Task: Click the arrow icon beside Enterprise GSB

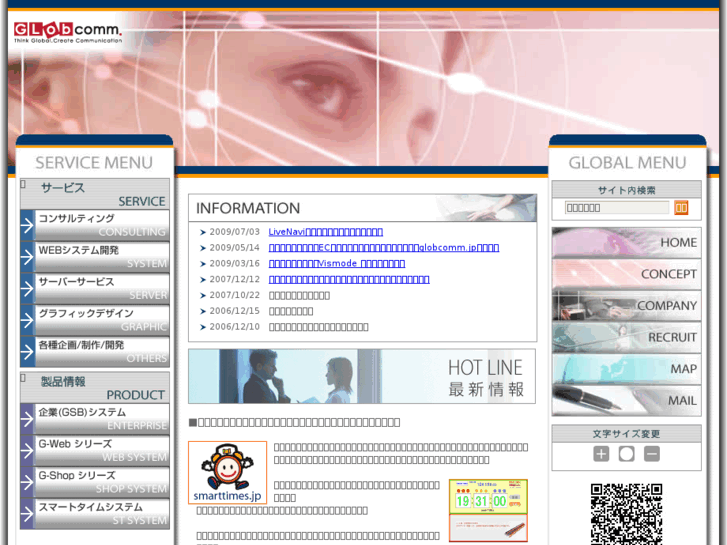Action: click(x=27, y=419)
